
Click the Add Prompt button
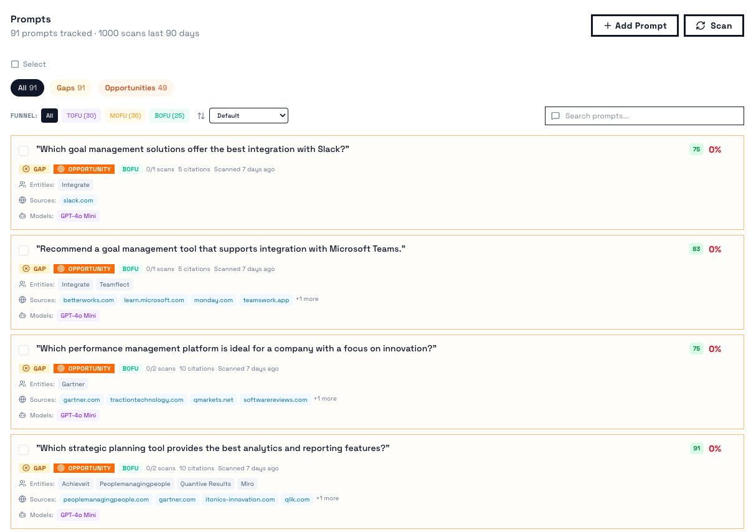[x=635, y=26]
